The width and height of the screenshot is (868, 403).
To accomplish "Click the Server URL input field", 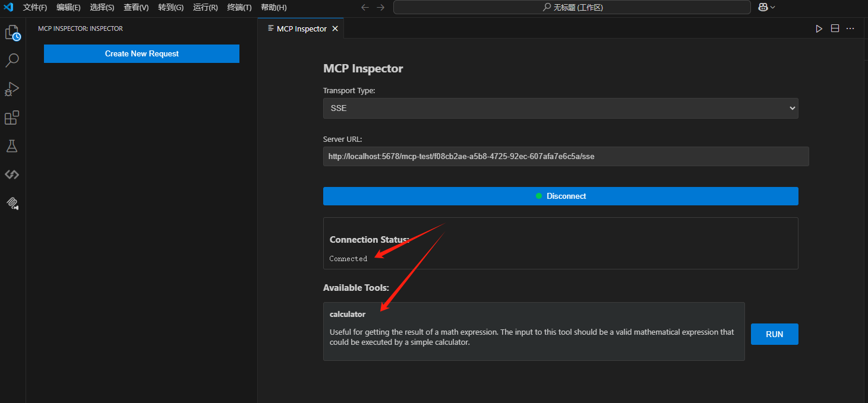I will (x=566, y=157).
